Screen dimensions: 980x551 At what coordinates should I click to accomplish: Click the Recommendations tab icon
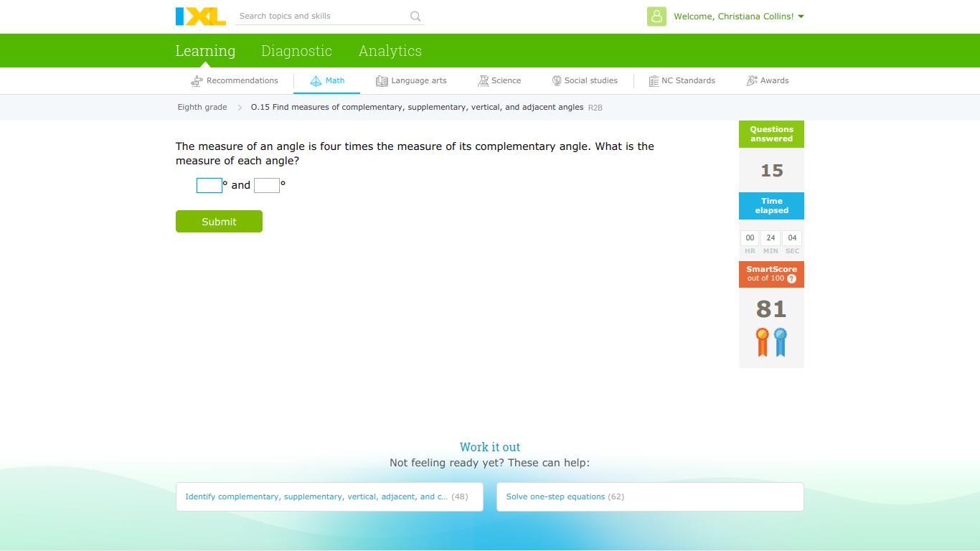(197, 81)
